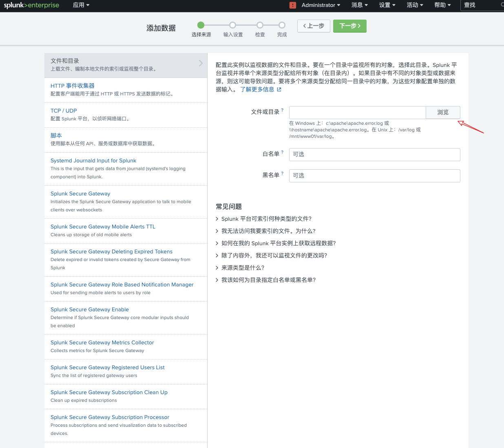Open the 了解更多信息 link
504x448 pixels.
point(257,89)
